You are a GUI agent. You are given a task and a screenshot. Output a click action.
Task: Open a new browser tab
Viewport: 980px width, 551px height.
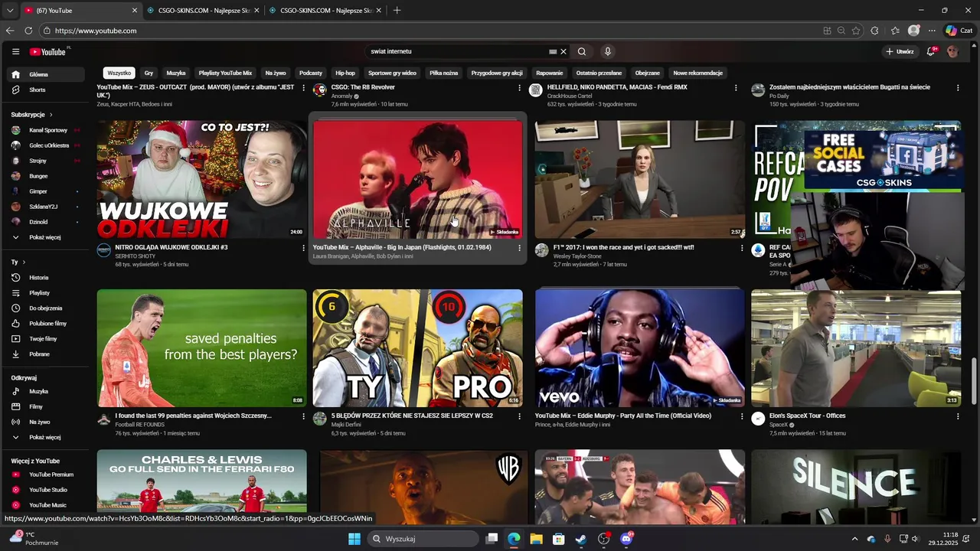coord(397,11)
